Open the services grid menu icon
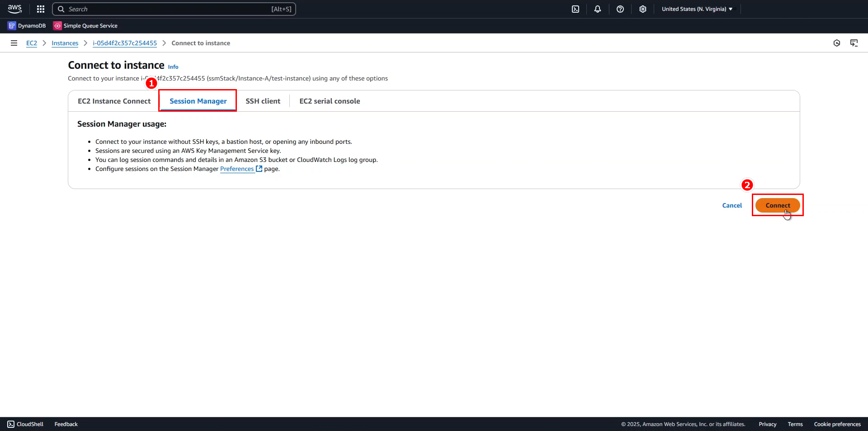This screenshot has height=431, width=868. (x=41, y=9)
